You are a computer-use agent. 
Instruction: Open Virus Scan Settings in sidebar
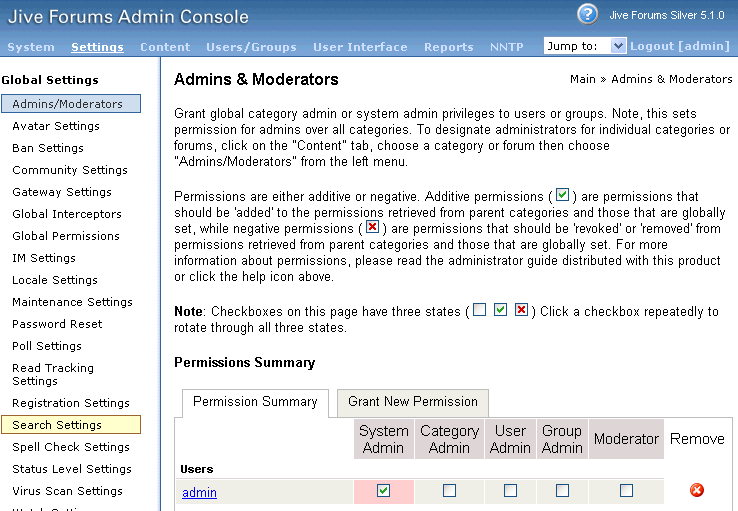pyautogui.click(x=67, y=491)
